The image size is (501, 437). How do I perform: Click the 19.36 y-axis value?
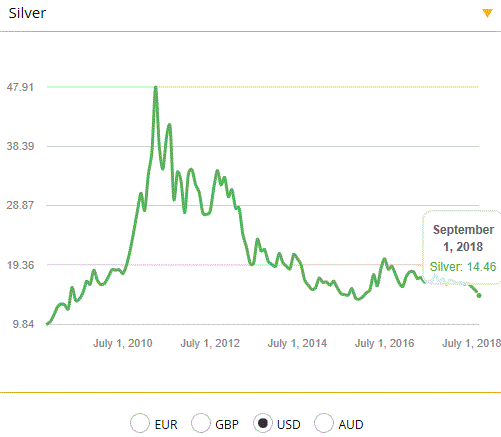click(20, 265)
